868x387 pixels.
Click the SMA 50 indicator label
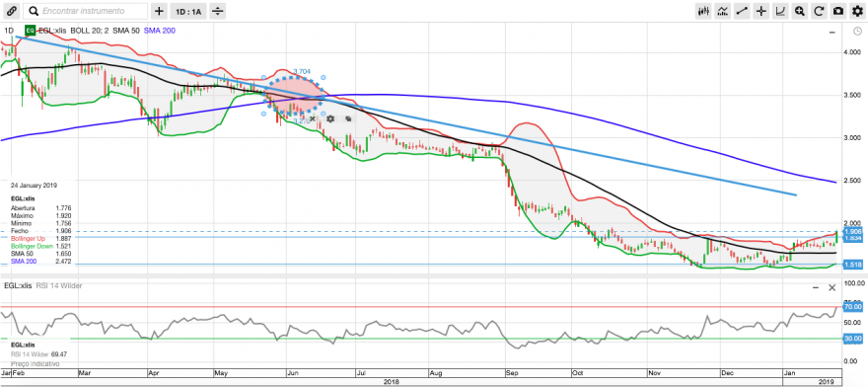tap(126, 31)
